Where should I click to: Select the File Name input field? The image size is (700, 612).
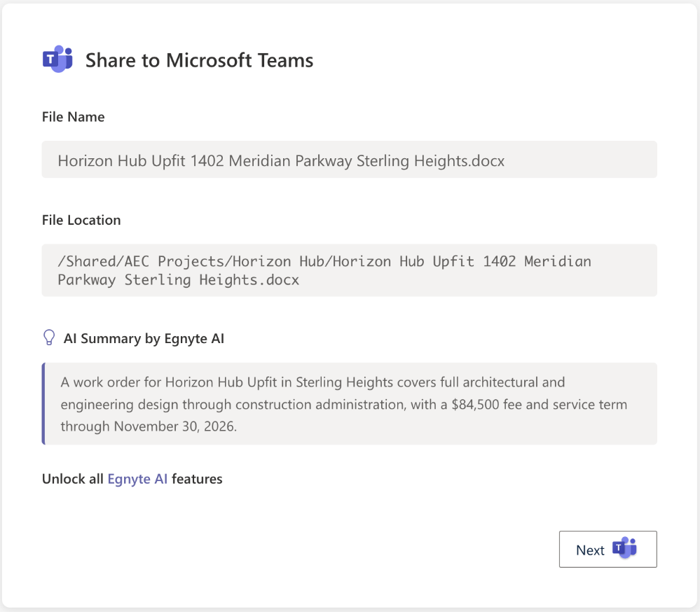pos(349,160)
